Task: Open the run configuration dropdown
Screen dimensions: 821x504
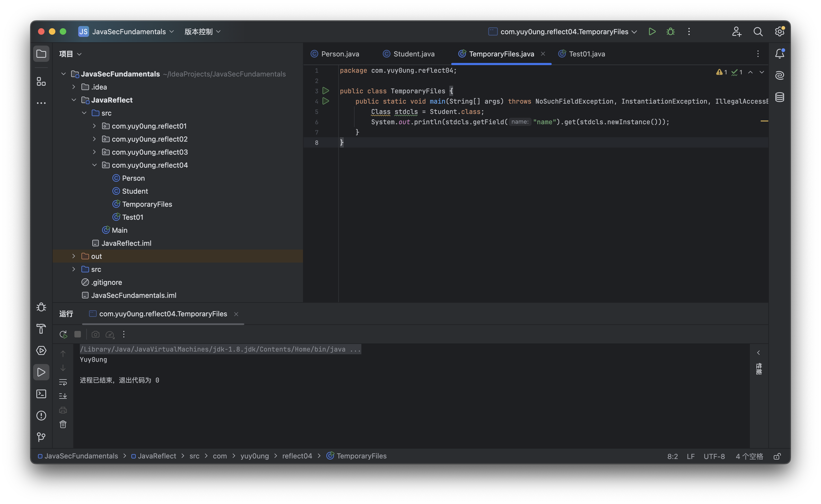Action: tap(563, 32)
